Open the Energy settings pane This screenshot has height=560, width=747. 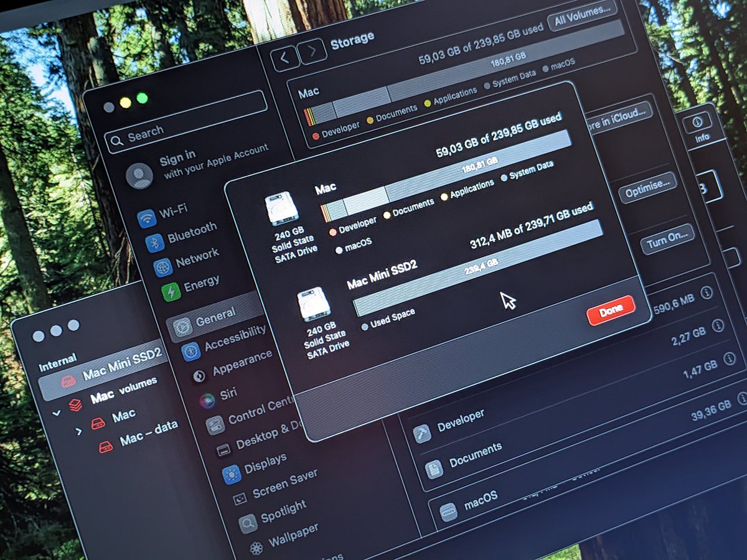click(190, 287)
